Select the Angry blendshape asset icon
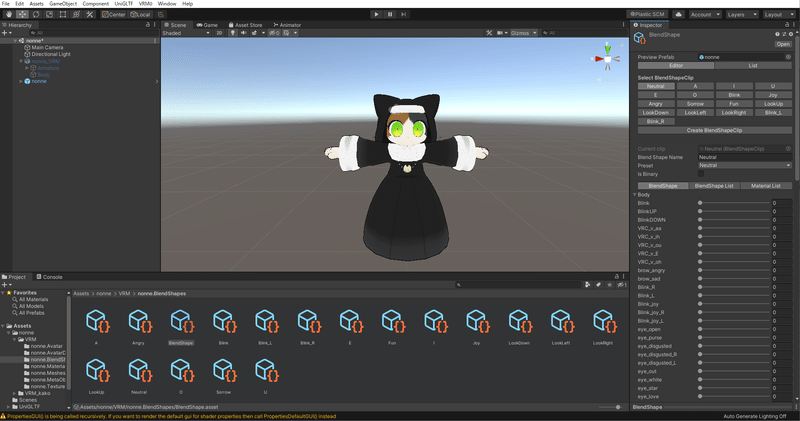The width and height of the screenshot is (800, 421). click(139, 321)
